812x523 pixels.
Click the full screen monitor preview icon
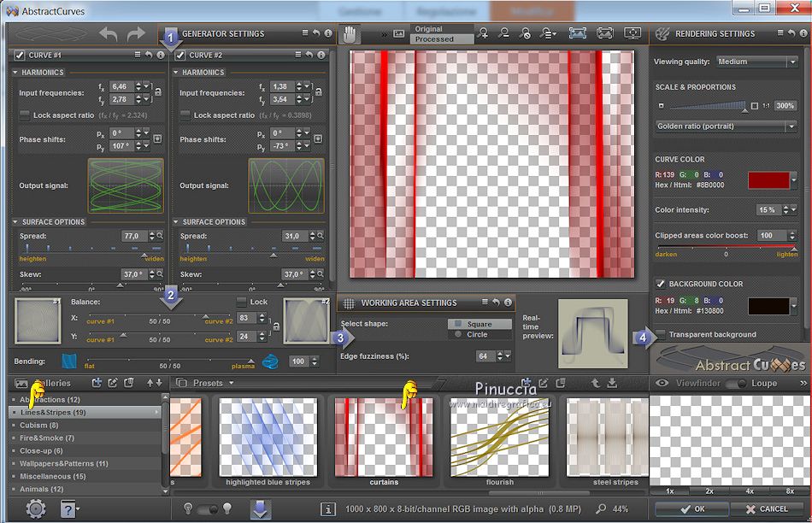(633, 33)
